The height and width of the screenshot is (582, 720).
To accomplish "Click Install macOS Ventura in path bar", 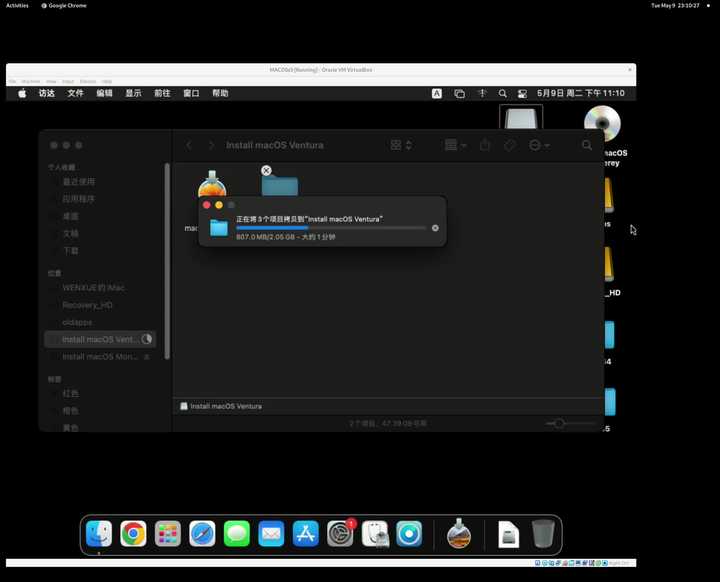I will point(221,406).
